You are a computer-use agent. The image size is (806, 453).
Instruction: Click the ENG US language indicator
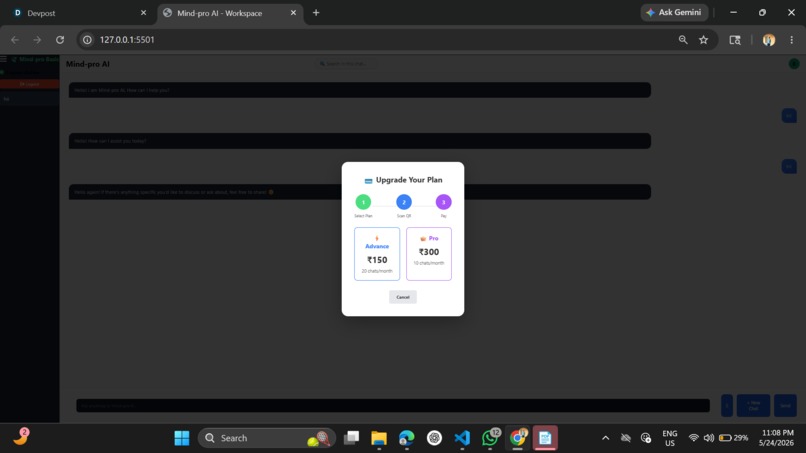(670, 438)
